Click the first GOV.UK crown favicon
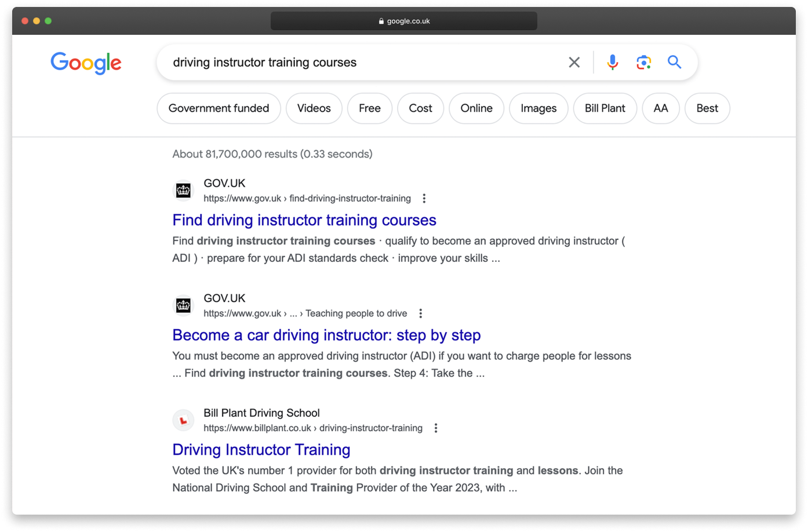 [183, 190]
